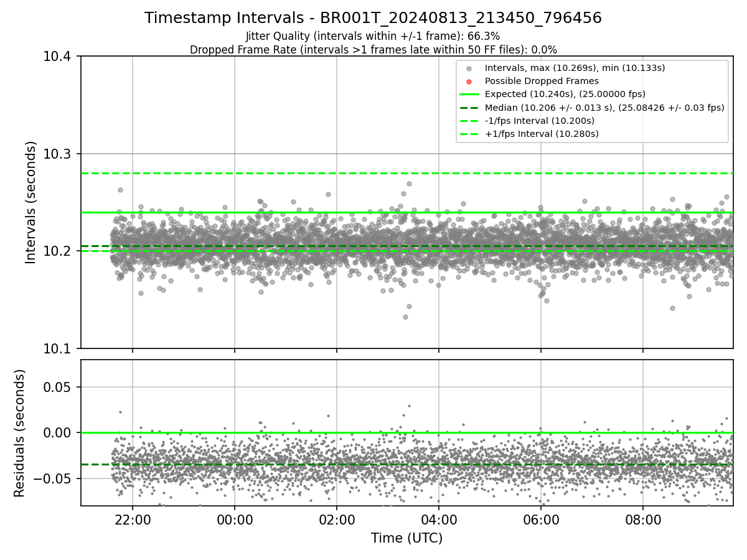The image size is (747, 560).
Task: Click dark green dashed sample beside Median legend
Action: tap(469, 108)
